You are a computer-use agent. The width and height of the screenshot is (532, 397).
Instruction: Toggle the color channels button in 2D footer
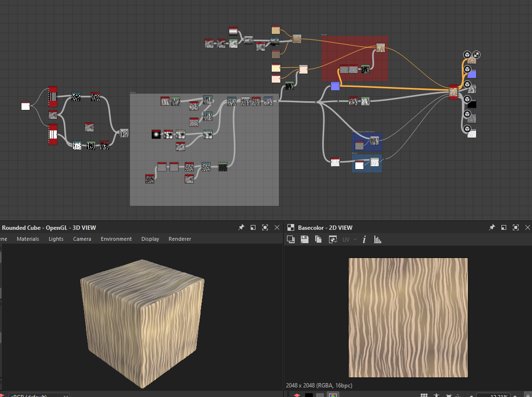point(332,395)
